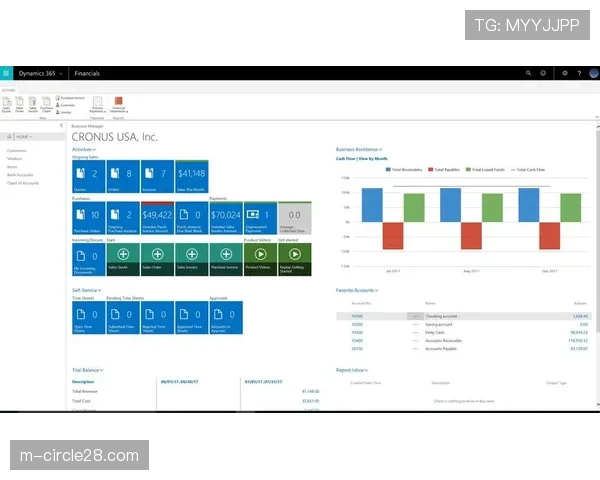Image resolution: width=600 pixels, height=480 pixels.
Task: Open Bank Accounts in the navigation pane
Action: click(x=20, y=175)
